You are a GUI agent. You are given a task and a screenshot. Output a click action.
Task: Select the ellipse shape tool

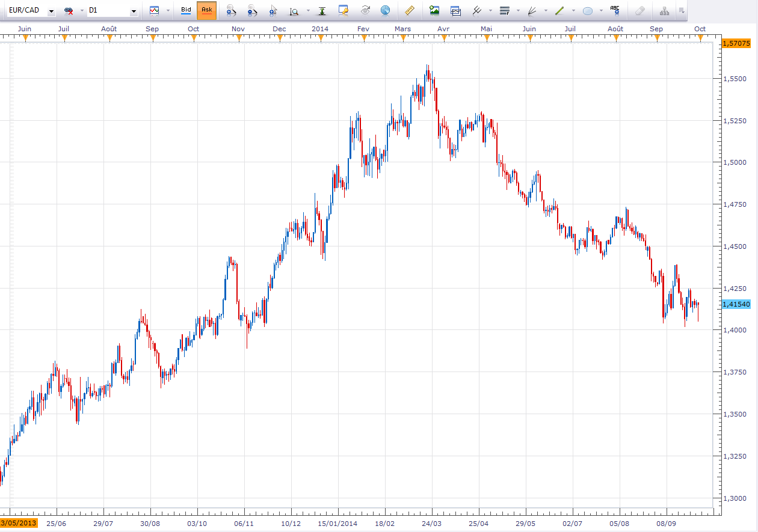(588, 11)
